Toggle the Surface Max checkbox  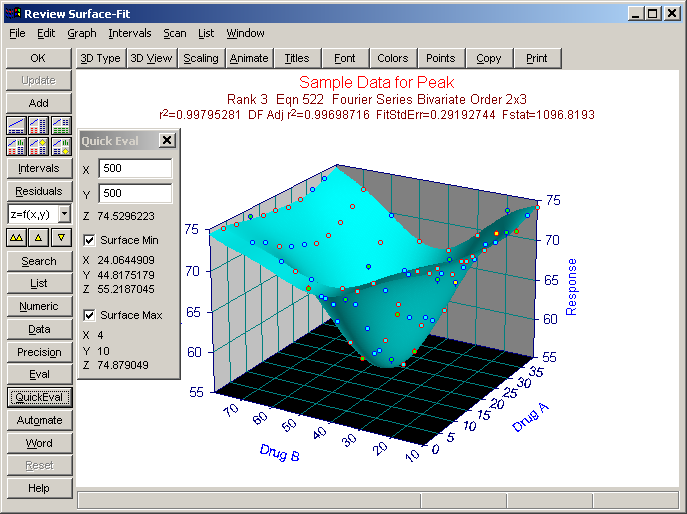click(89, 315)
